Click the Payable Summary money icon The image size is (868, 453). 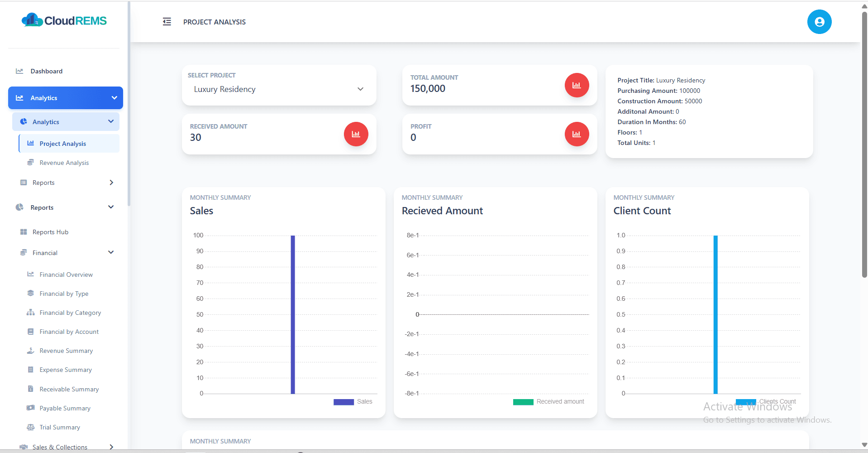coord(31,408)
